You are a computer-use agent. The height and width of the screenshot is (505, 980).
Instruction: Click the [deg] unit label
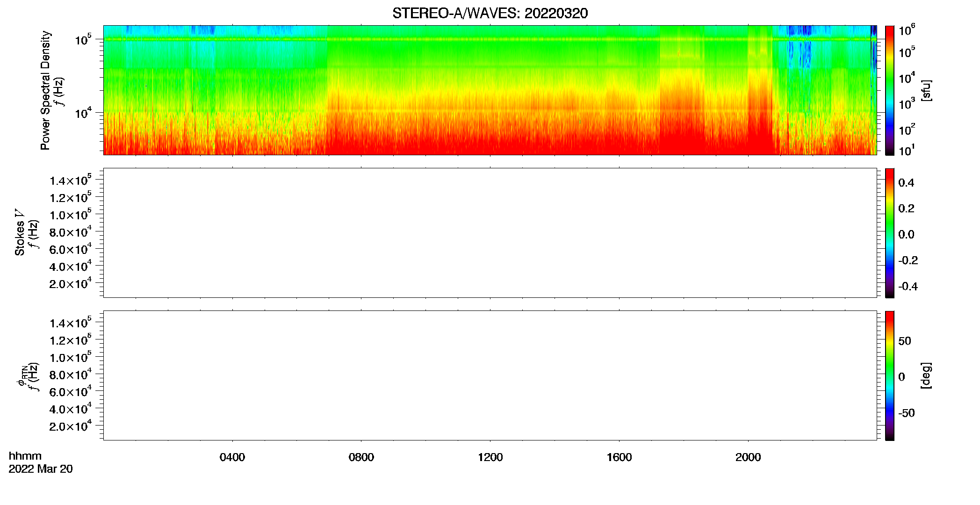(x=926, y=375)
